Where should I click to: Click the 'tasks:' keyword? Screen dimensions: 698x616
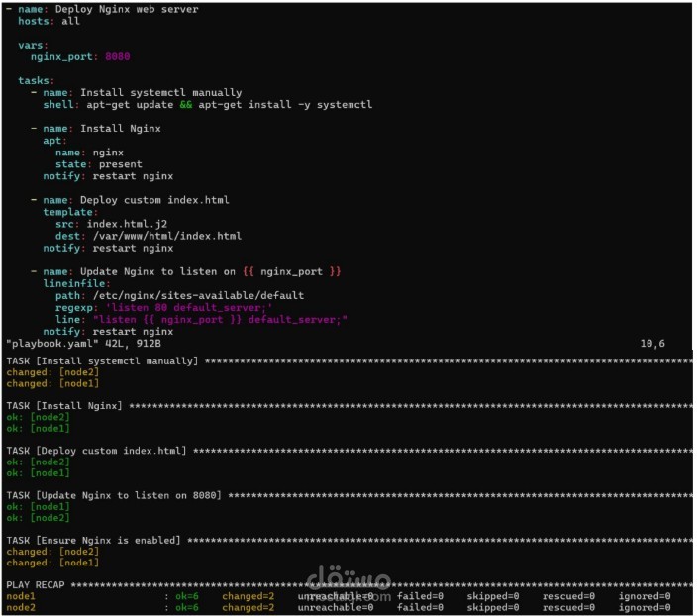tap(36, 81)
